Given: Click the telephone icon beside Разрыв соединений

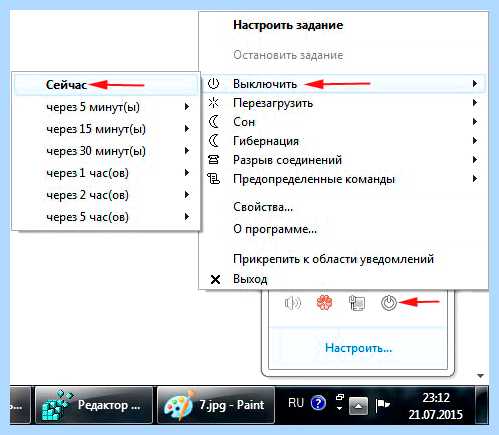Looking at the screenshot, I should [x=213, y=160].
